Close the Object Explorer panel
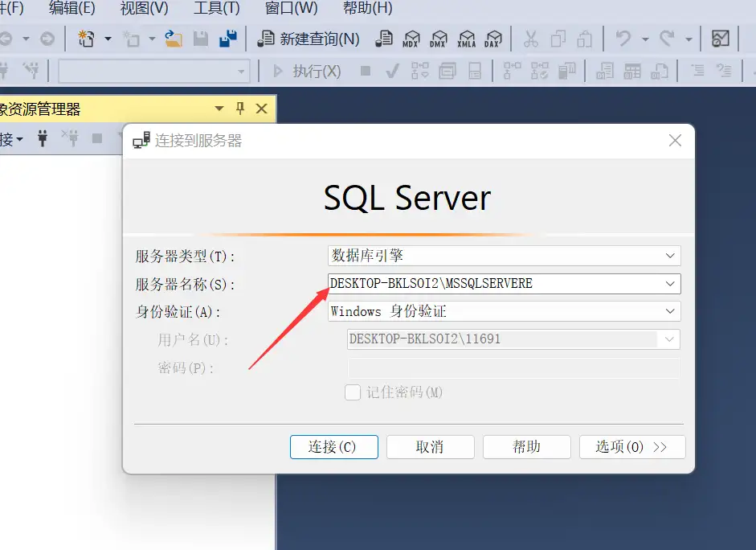This screenshot has height=550, width=756. (x=261, y=109)
